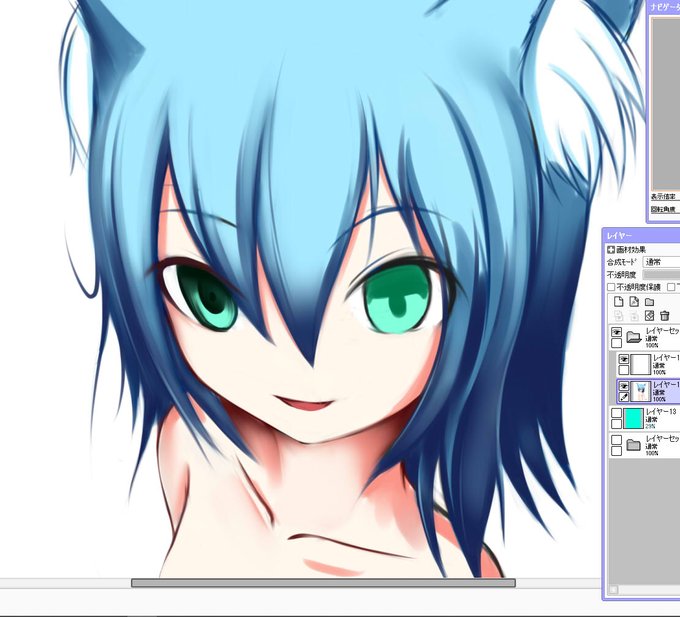Collapse the open top layer set folder
The height and width of the screenshot is (617, 680).
(634, 337)
